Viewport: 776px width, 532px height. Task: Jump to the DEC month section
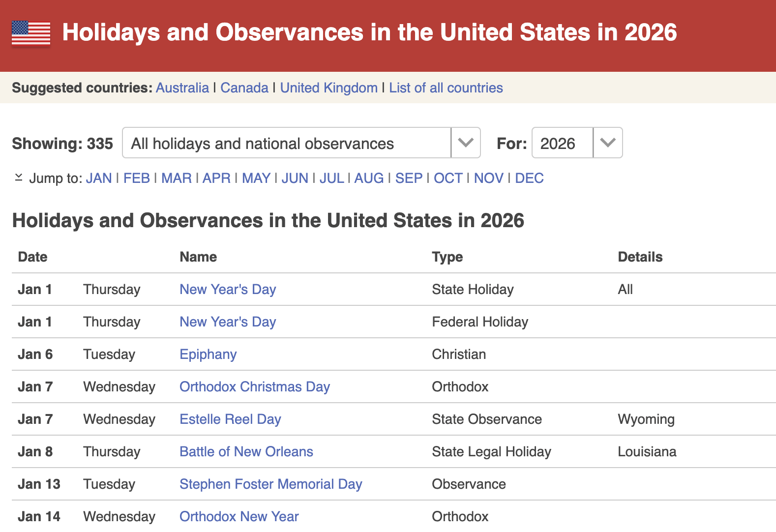click(529, 178)
